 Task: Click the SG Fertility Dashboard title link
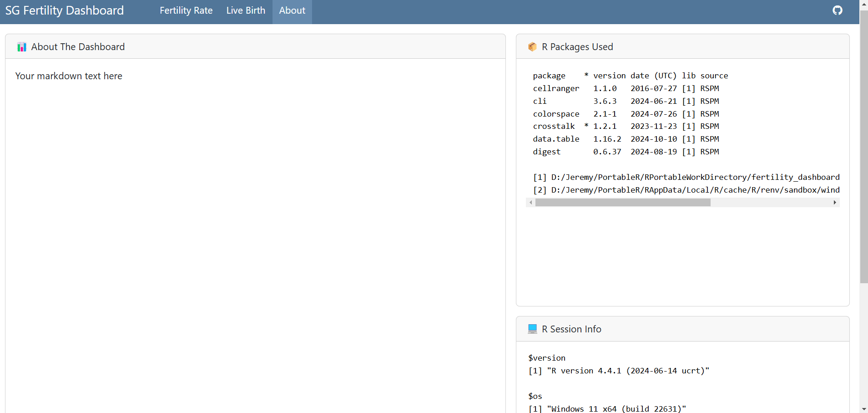tap(65, 10)
